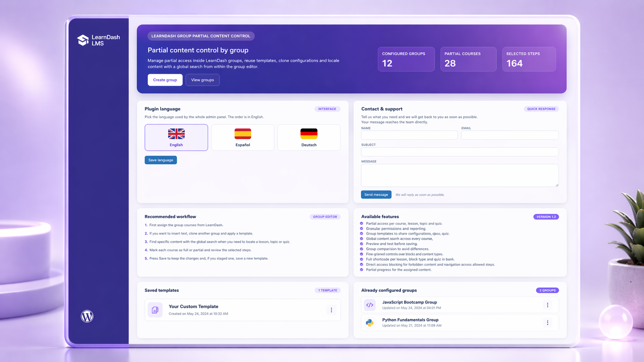Click the checkmark beside Preview and test before saving
644x362 pixels.
click(361, 244)
